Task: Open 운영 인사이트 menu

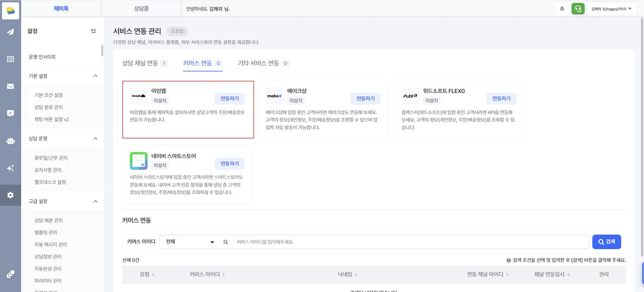Action: tap(42, 57)
